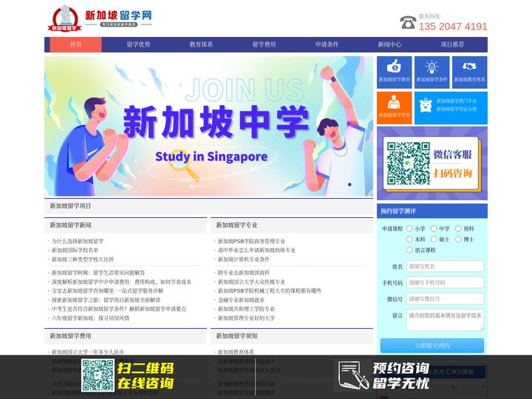Click the 留言 message textarea

(445, 320)
